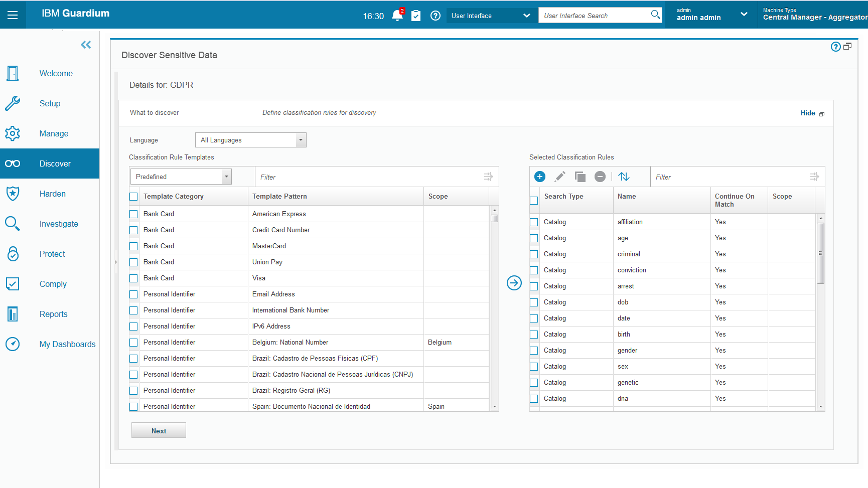Click the add rule plus icon
The width and height of the screenshot is (868, 488).
coord(540,177)
